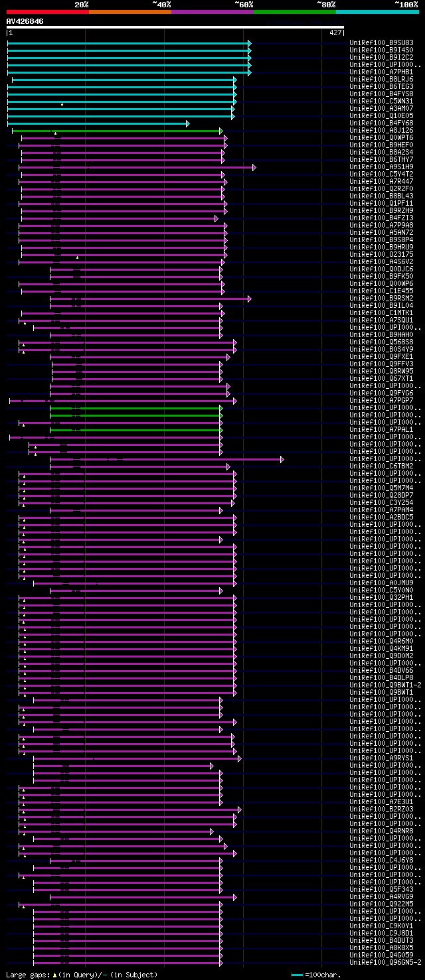Click the orange ~40% identity color bar
This screenshot has height=980, width=425.
coord(130,12)
